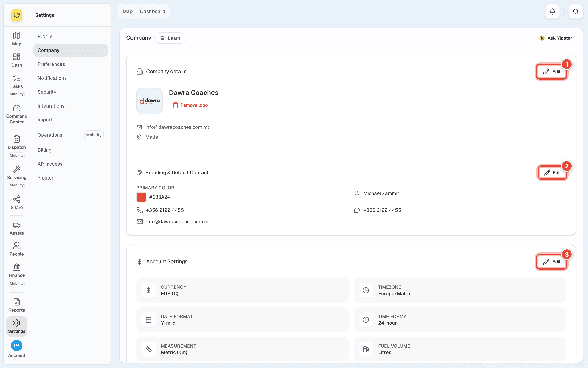588x368 pixels.
Task: Select Preferences in settings menu
Action: (70, 64)
